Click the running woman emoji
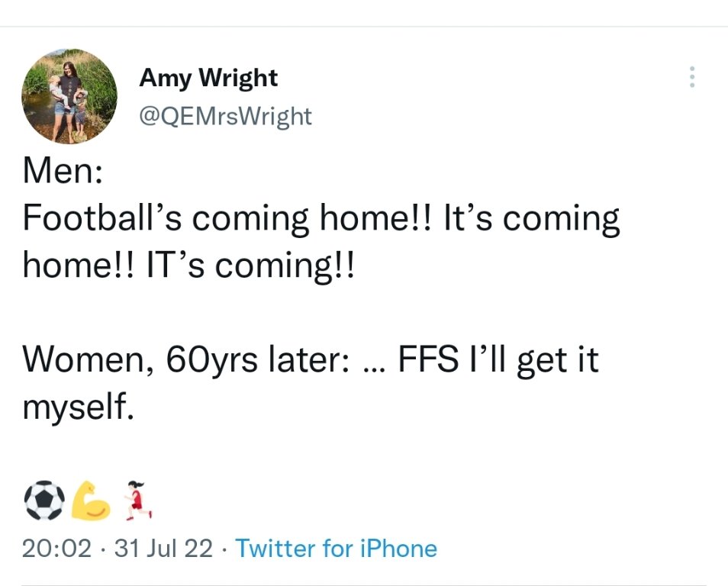 [136, 500]
